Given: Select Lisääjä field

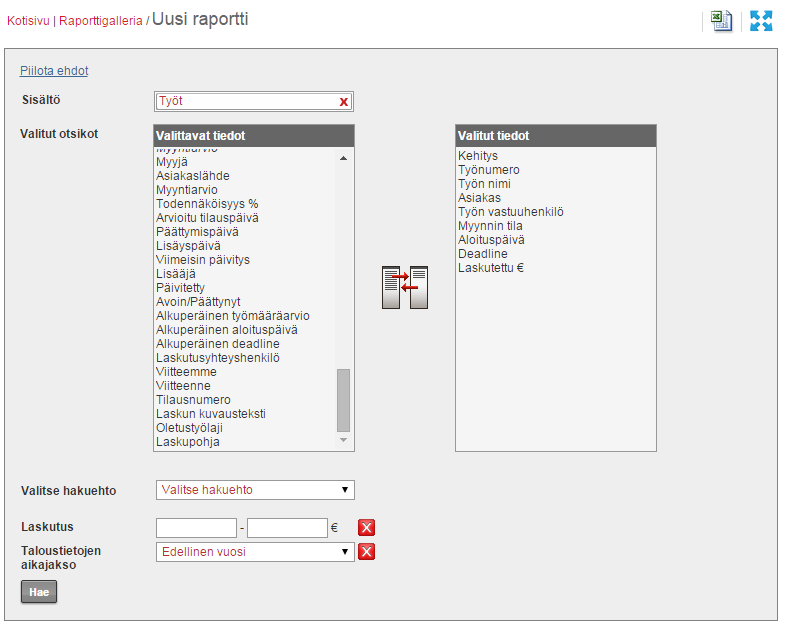Looking at the screenshot, I should click(176, 274).
